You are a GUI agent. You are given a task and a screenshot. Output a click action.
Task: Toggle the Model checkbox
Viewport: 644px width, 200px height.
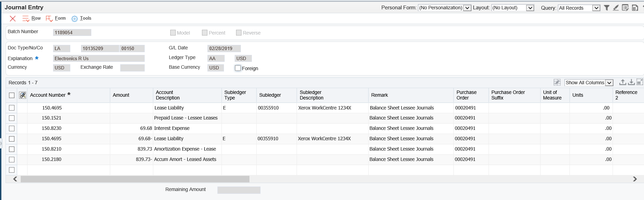tap(173, 32)
